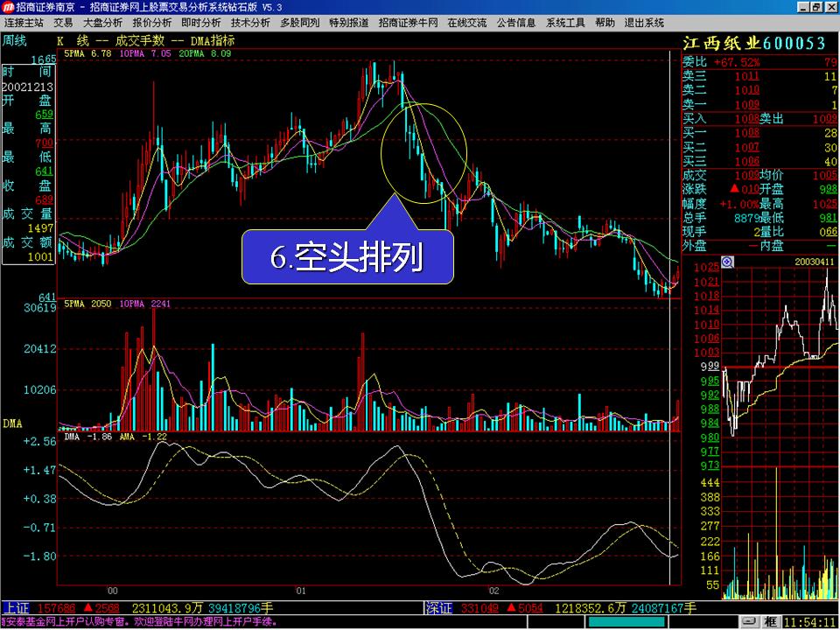Click the 卖三 price 1011 row
This screenshot has width=840, height=630.
tap(759, 77)
